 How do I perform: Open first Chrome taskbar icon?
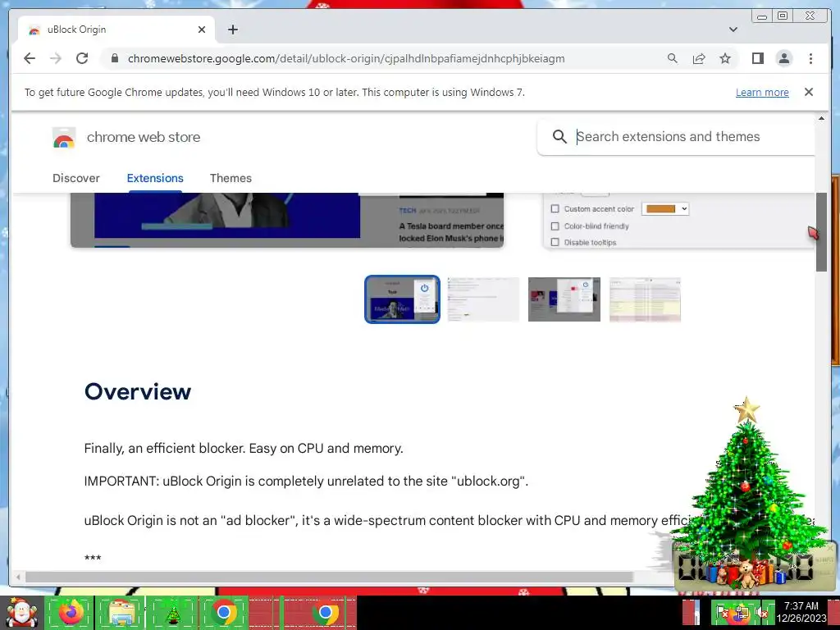[x=224, y=612]
